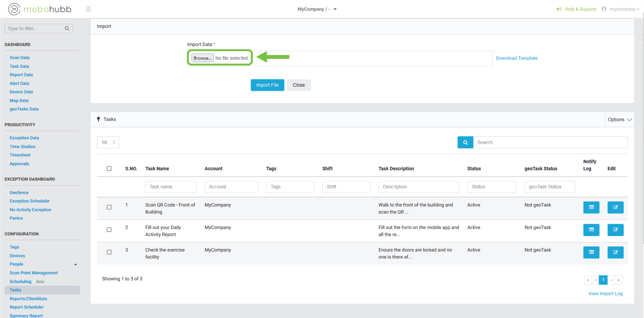Expand the Options dropdown
This screenshot has height=318, width=644.
[x=619, y=120]
